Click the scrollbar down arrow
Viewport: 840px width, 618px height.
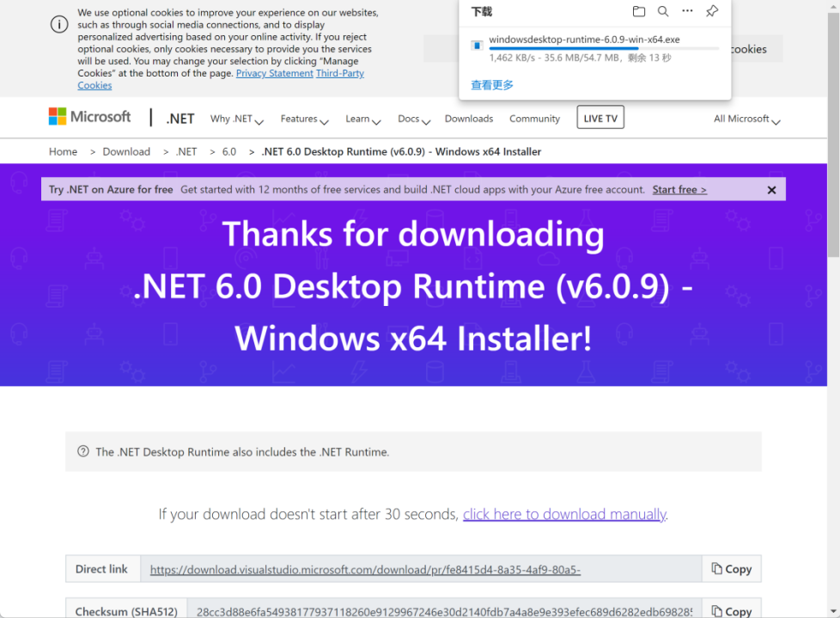(x=834, y=611)
